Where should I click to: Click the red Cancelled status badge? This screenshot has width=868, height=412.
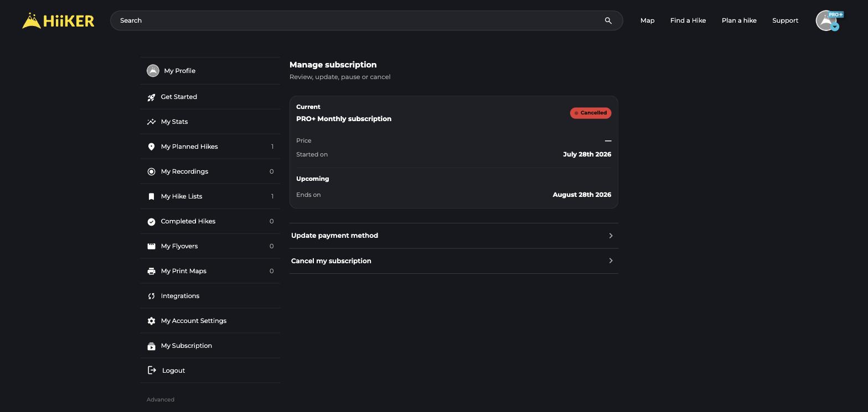point(591,113)
